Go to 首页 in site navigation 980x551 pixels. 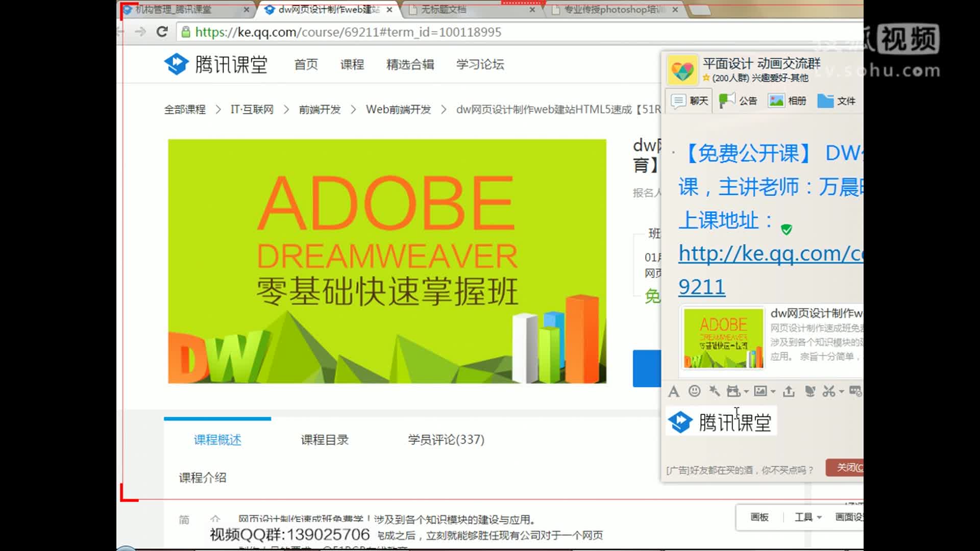pyautogui.click(x=306, y=64)
